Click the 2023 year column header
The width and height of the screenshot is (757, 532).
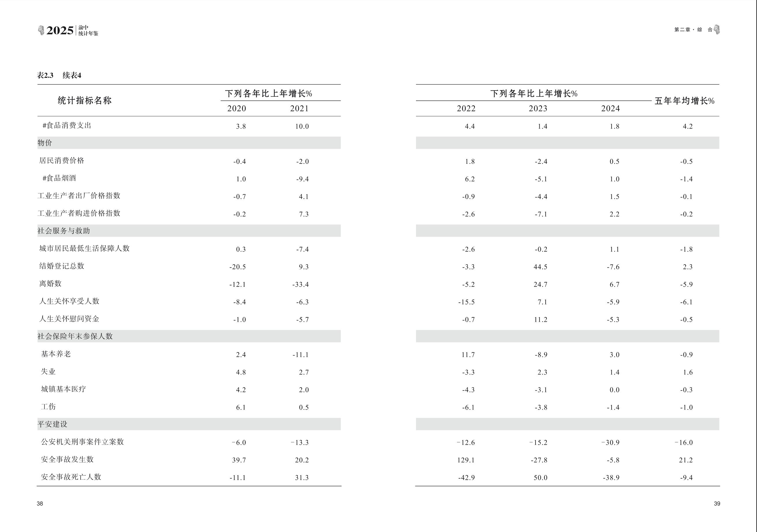(x=538, y=109)
